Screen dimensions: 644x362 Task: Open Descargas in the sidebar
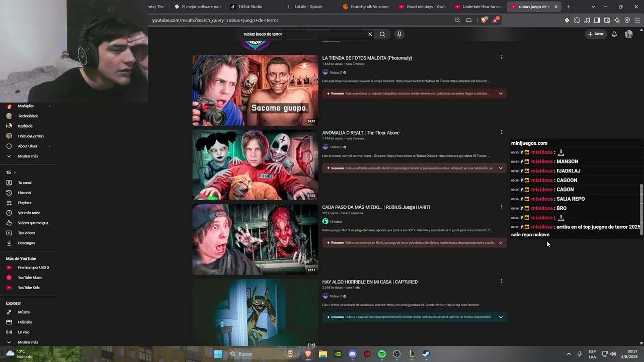[28, 243]
